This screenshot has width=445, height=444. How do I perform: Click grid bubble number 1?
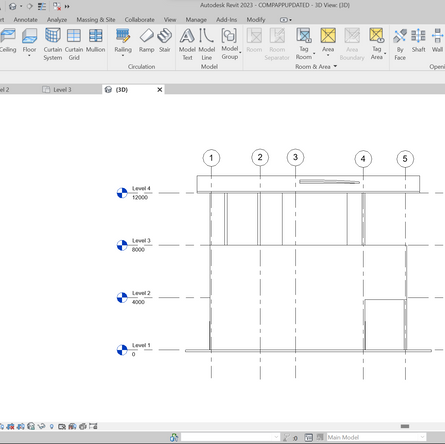(211, 158)
